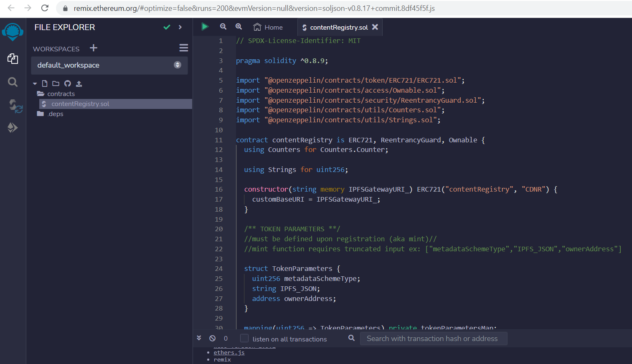Open the Solidity compiler panel
The height and width of the screenshot is (364, 632).
13,105
